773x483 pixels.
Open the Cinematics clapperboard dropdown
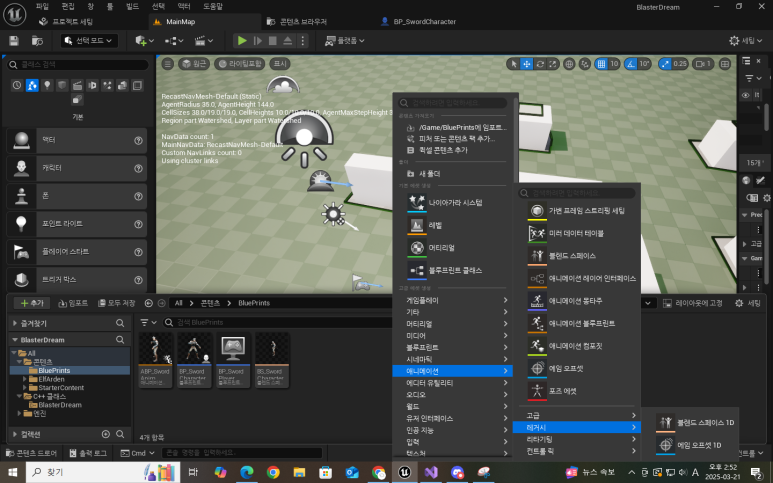point(204,40)
